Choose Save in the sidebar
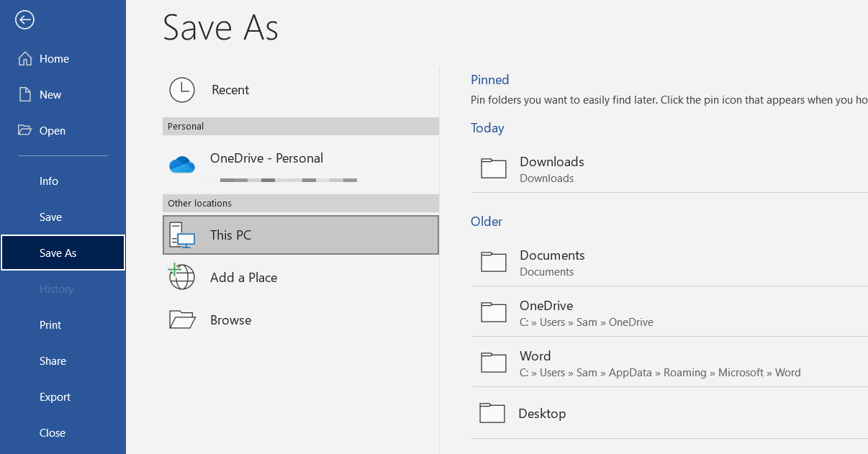This screenshot has height=454, width=868. [63, 217]
